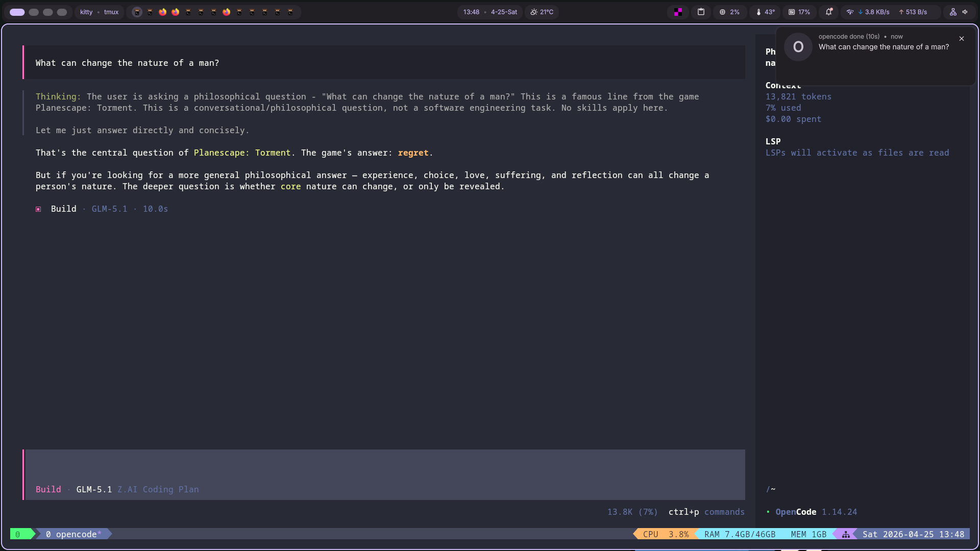980x551 pixels.
Task: Click the pink Build square icon under response
Action: 38,209
